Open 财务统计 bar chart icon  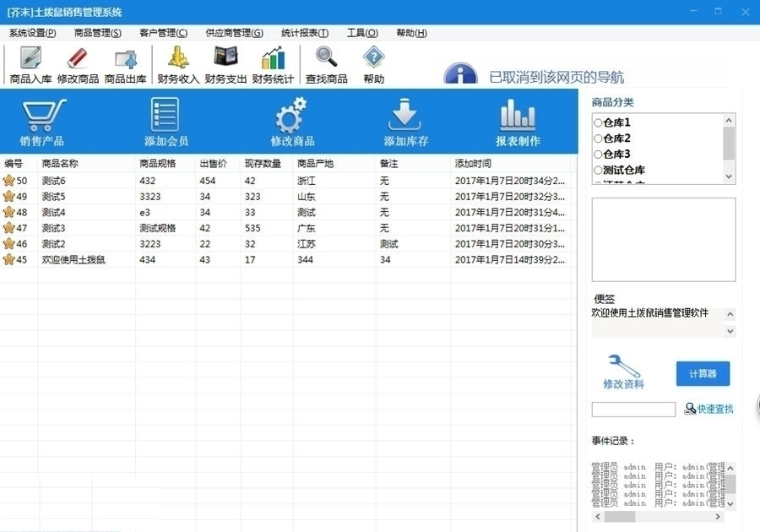273,58
